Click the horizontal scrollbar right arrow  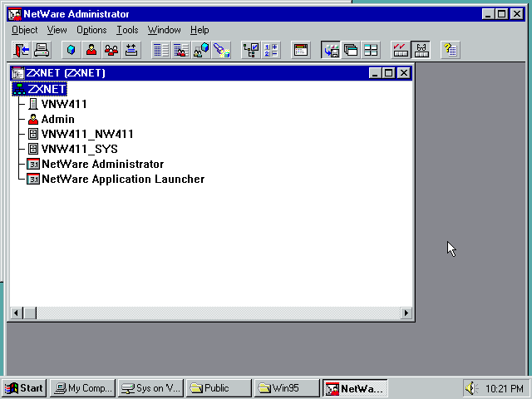point(406,313)
